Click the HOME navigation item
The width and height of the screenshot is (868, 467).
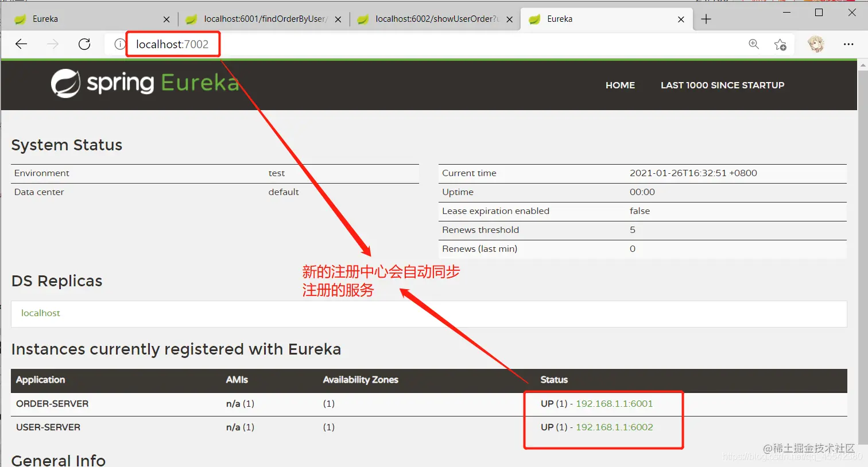tap(620, 85)
